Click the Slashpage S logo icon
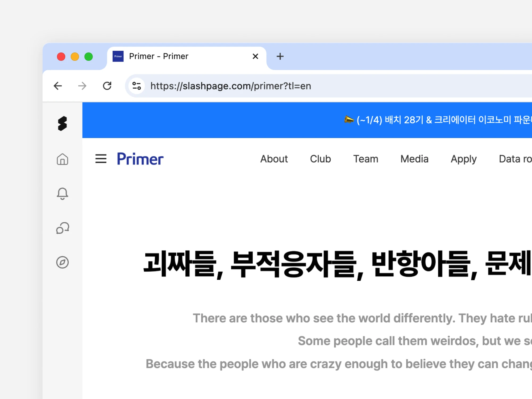The width and height of the screenshot is (532, 399). [62, 124]
